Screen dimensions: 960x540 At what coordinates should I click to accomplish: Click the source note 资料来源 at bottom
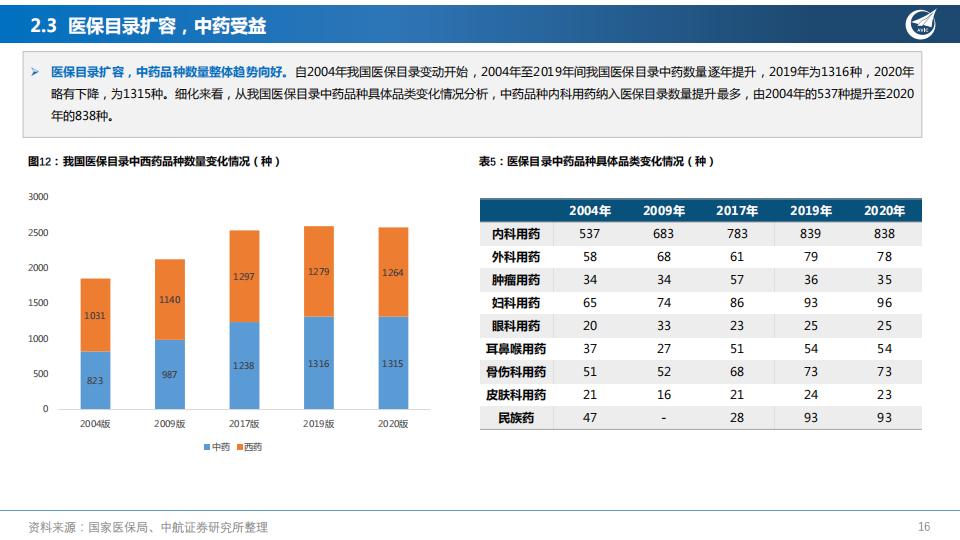point(148,527)
